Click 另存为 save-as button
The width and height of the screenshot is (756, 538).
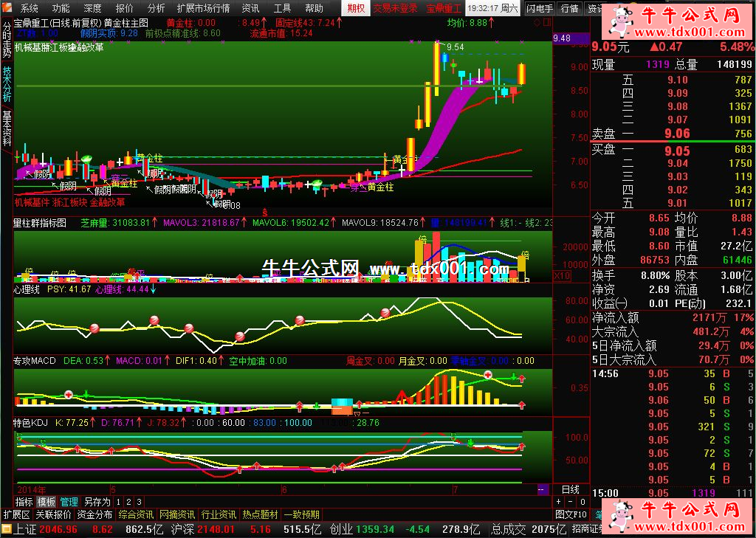tap(97, 502)
